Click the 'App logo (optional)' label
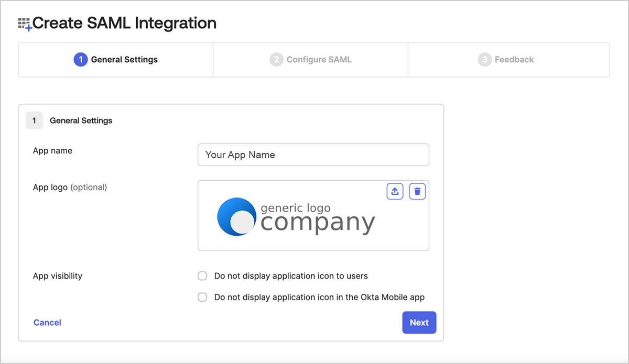This screenshot has height=364, width=629. (x=70, y=187)
